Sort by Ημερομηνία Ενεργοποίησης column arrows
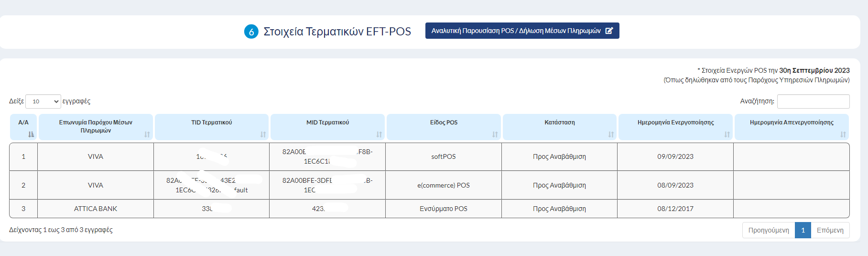Image resolution: width=868 pixels, height=256 pixels. pos(727,134)
